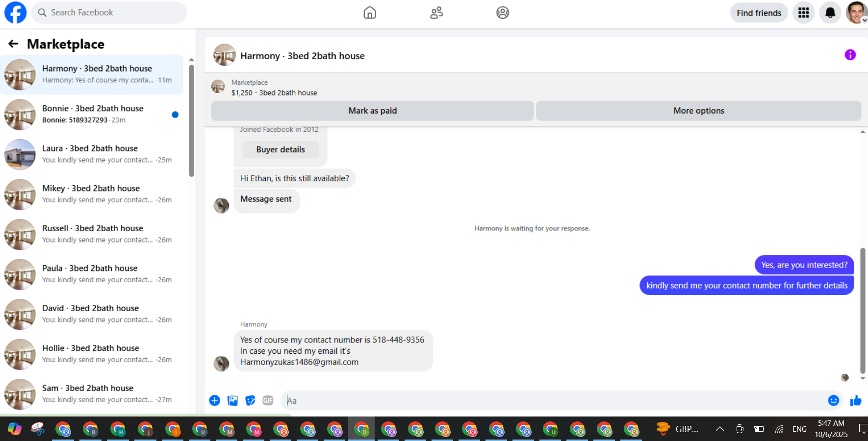Click the attach photo icon
The height and width of the screenshot is (441, 868).
(x=232, y=400)
